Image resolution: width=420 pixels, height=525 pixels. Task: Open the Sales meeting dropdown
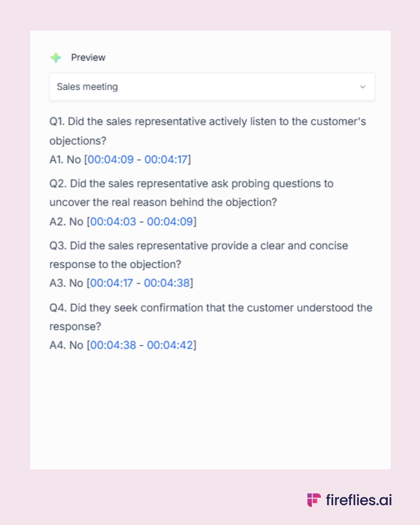[212, 87]
